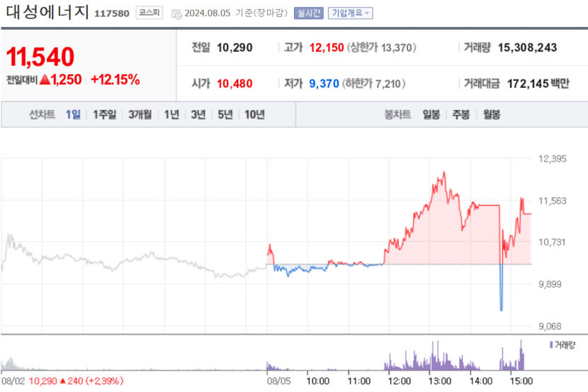This screenshot has height=392, width=588.
Task: Click the trading value 172,145 백만
Action: click(538, 84)
